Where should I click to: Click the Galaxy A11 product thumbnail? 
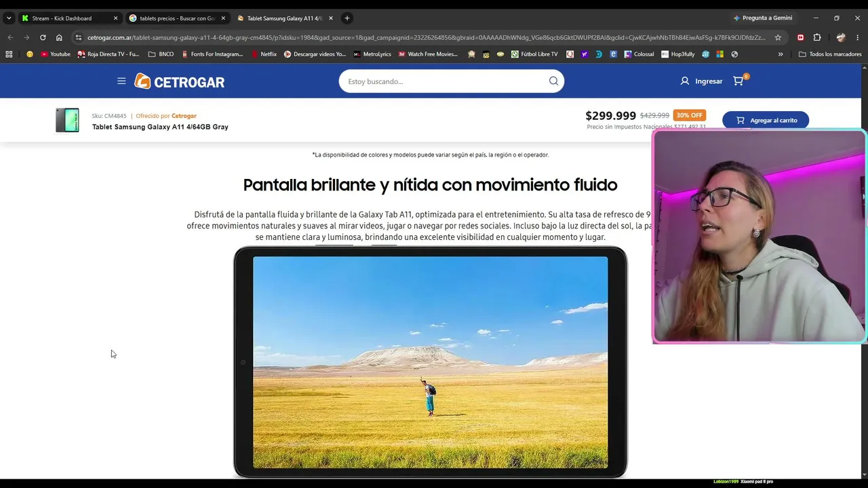click(67, 121)
